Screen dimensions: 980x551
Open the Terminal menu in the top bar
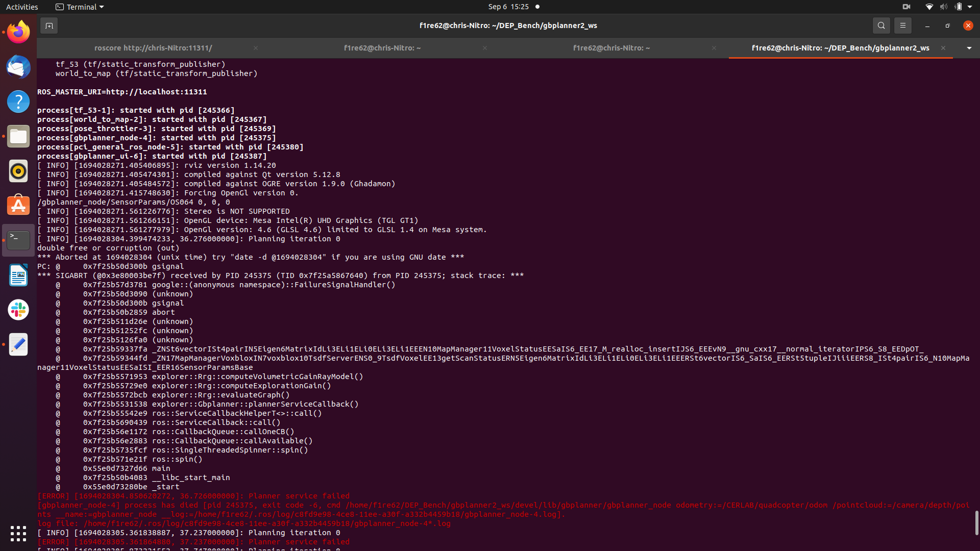coord(79,7)
